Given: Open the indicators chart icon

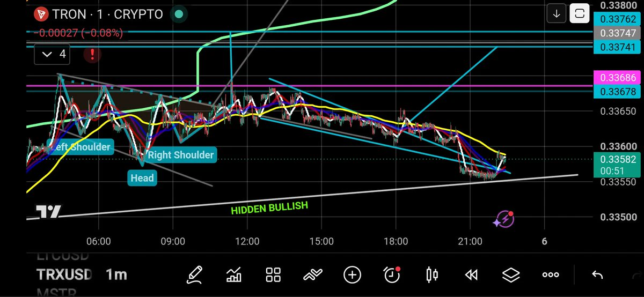Looking at the screenshot, I should [x=234, y=275].
